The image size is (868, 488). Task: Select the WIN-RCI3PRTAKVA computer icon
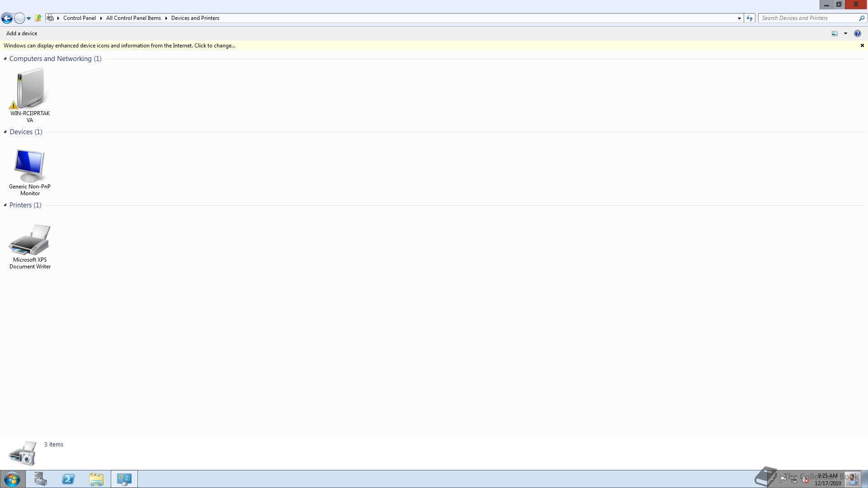30,89
